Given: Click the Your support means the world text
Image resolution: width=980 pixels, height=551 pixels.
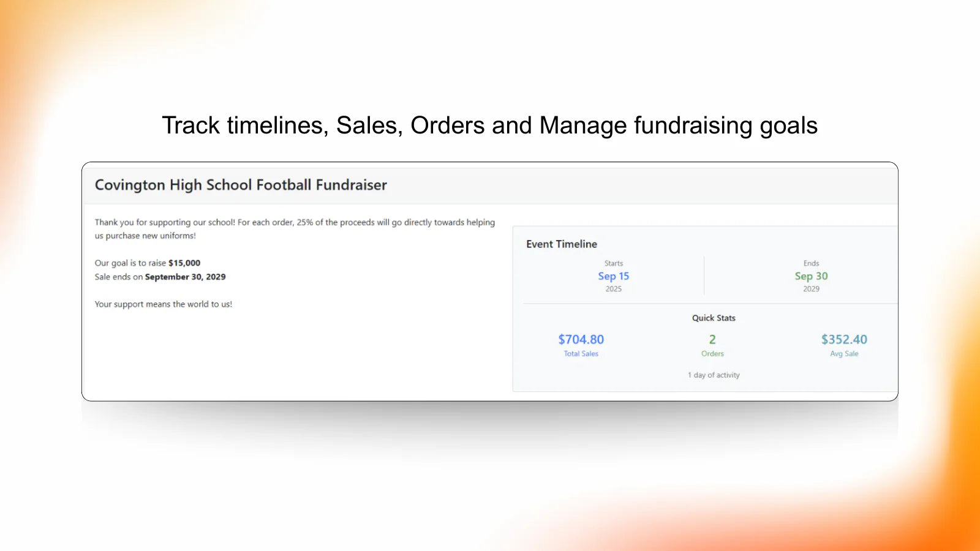Looking at the screenshot, I should tap(164, 304).
